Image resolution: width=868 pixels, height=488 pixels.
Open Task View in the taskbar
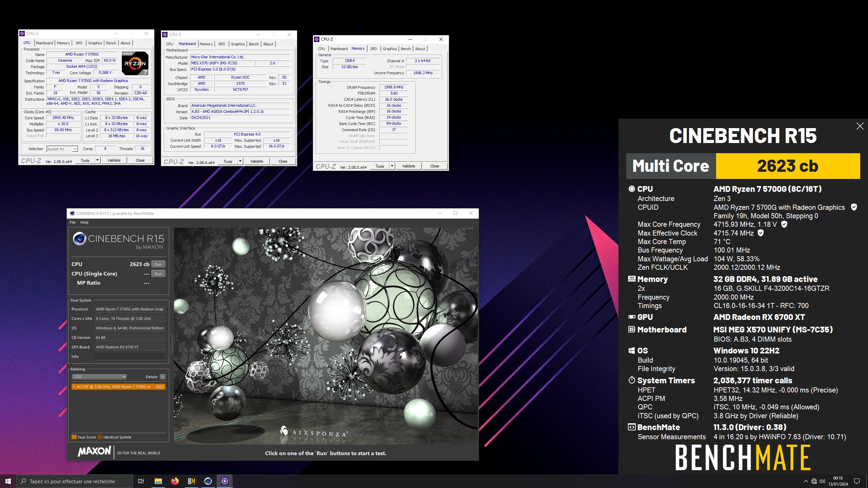pos(141,481)
